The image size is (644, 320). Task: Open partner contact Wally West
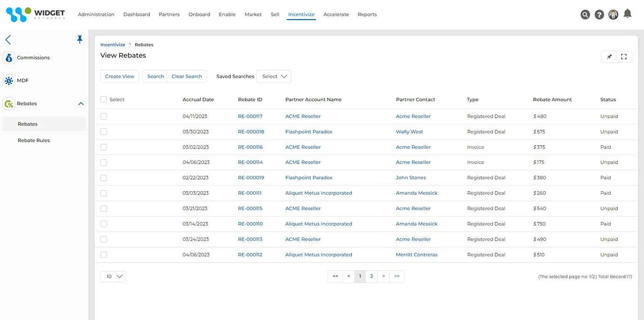pyautogui.click(x=409, y=132)
